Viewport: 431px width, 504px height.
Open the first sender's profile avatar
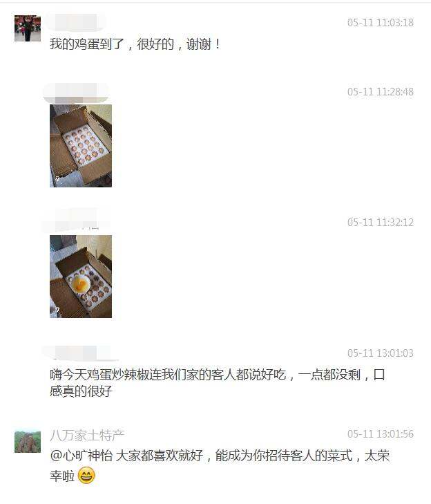(28, 28)
